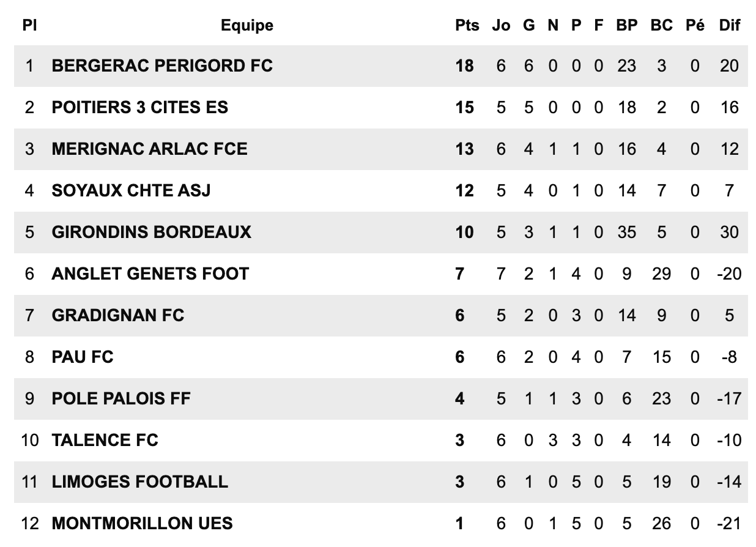Open GRADIGNAN FC team entry
Viewport: 756px width, 547px height.
(x=118, y=315)
